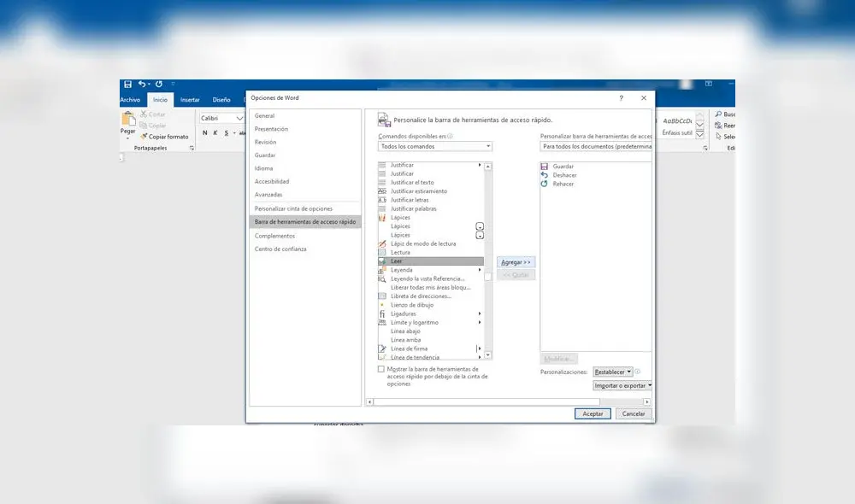This screenshot has width=855, height=504.
Task: Click the Redo icon in the title bar
Action: 159,85
